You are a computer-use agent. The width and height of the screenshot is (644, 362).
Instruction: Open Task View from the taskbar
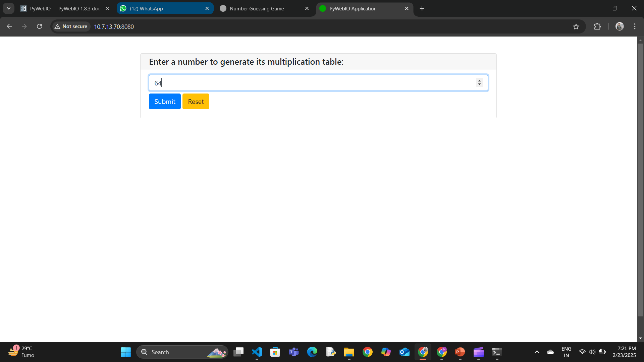coord(238,352)
